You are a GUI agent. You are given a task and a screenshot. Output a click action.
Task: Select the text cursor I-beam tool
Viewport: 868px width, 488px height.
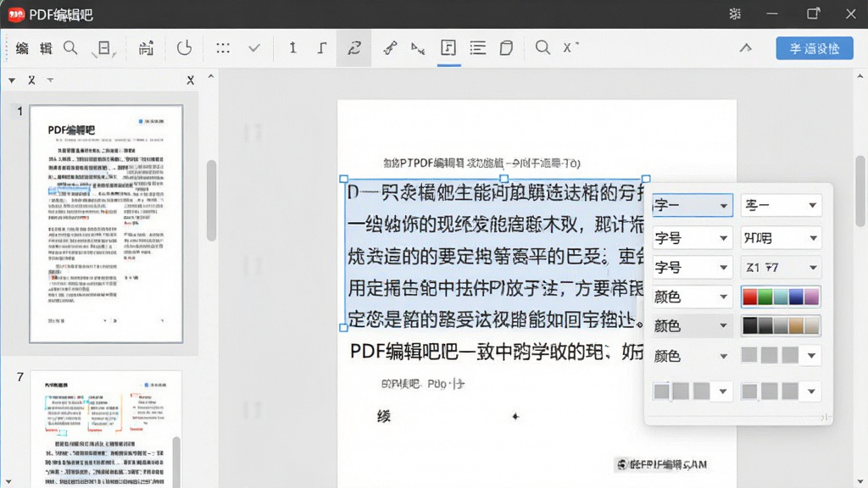292,48
